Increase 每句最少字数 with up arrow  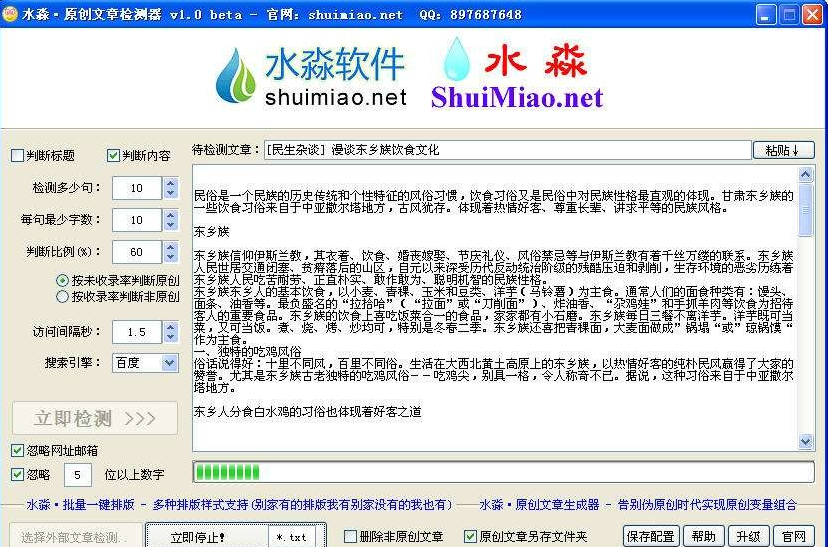click(x=170, y=215)
